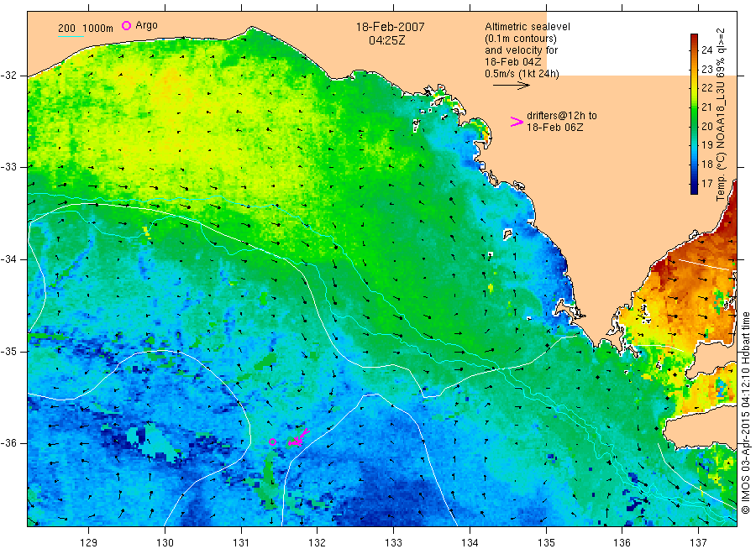Screen dimensions: 756x554
Task: Click the temperature colorbar
Action: pos(694,113)
